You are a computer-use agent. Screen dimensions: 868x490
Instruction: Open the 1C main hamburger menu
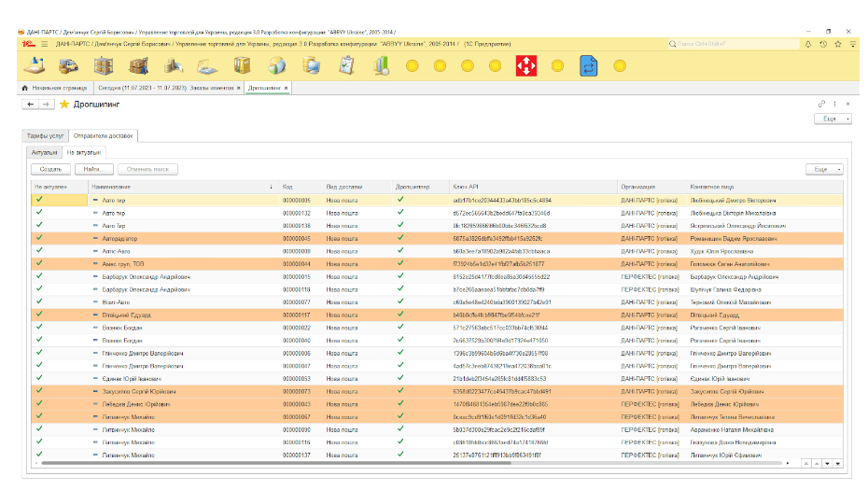coord(43,44)
